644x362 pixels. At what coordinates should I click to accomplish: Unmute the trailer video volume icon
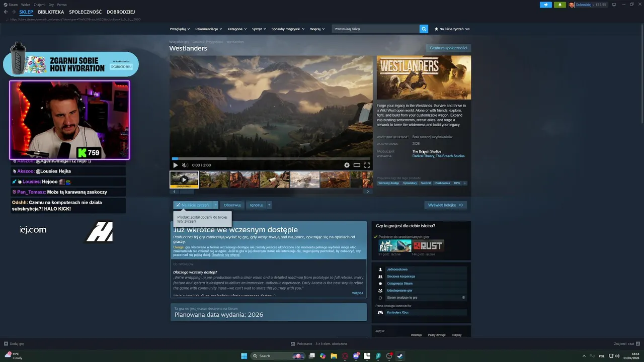pyautogui.click(x=185, y=165)
